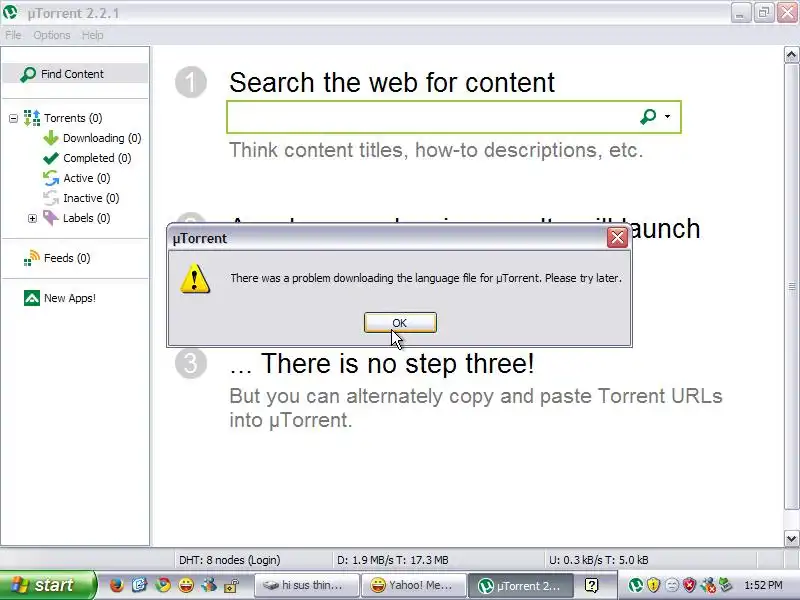
Task: Click the question mark taskbar icon
Action: point(591,585)
